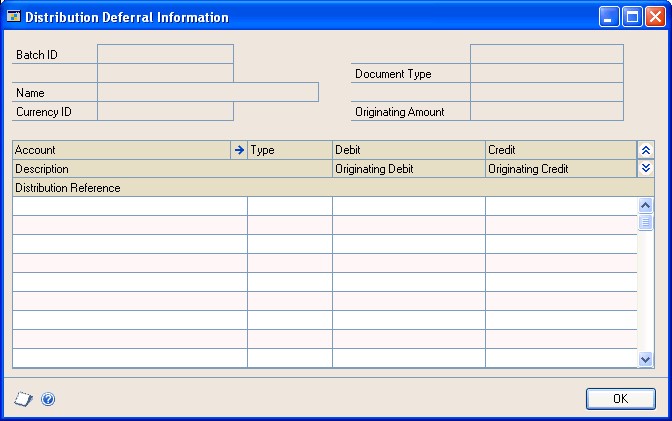Click the Document Type field
This screenshot has height=421, width=672.
click(547, 73)
